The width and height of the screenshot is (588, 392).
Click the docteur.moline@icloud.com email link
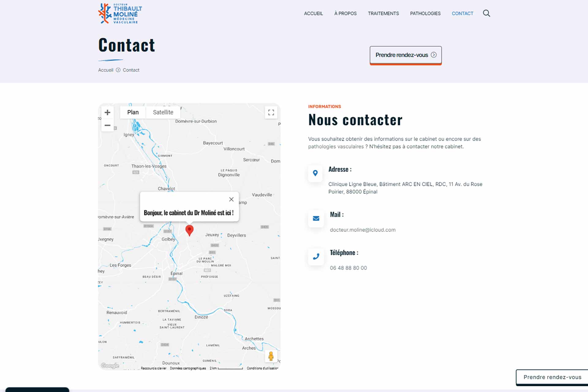pos(363,230)
